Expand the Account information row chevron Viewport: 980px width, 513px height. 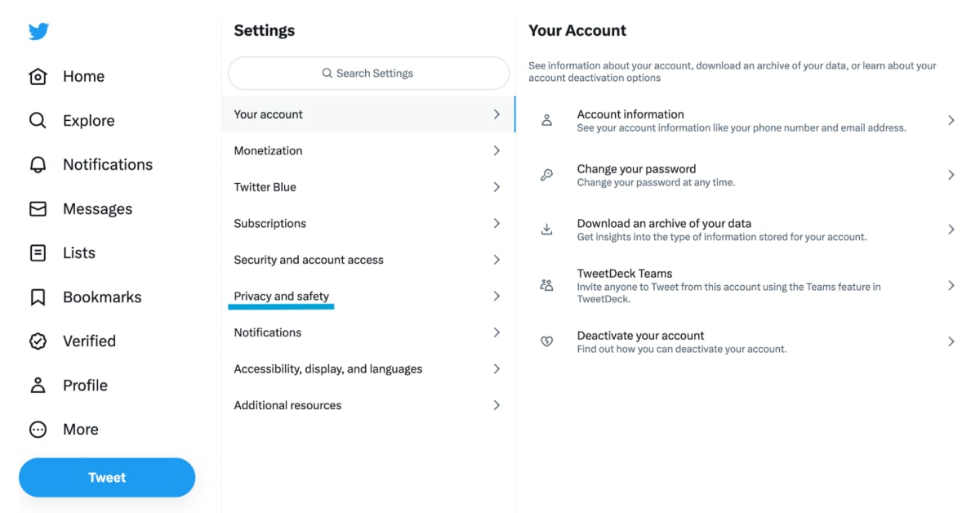(951, 120)
